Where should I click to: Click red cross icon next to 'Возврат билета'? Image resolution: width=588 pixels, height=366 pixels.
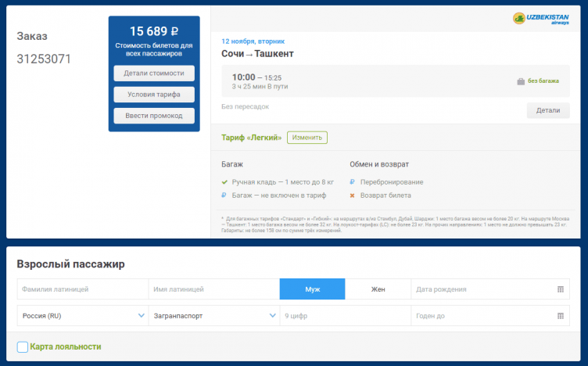tap(352, 196)
